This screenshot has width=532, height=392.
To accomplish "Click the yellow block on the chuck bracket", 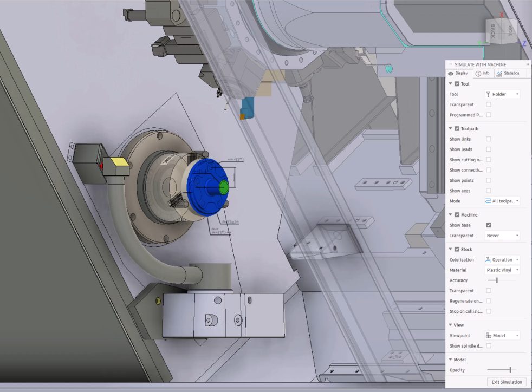I will [120, 162].
